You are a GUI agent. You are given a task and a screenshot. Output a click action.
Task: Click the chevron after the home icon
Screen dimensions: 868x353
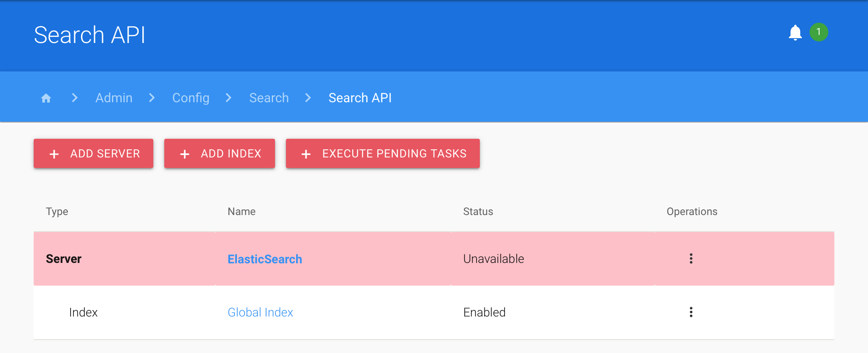click(75, 98)
